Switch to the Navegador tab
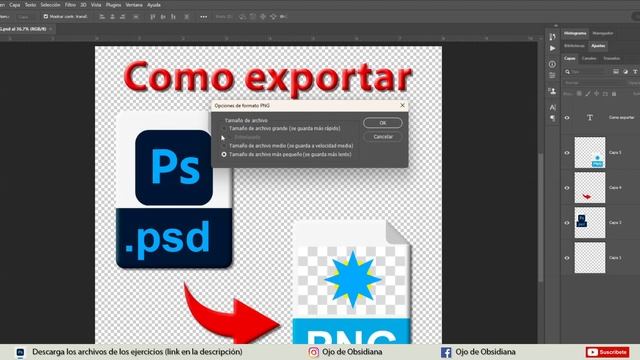This screenshot has width=640, height=360. click(x=602, y=33)
